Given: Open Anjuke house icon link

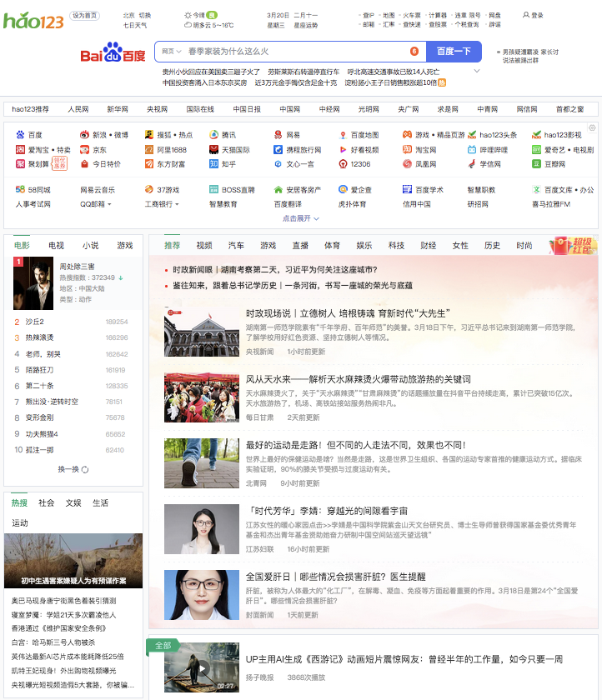Looking at the screenshot, I should pos(278,189).
